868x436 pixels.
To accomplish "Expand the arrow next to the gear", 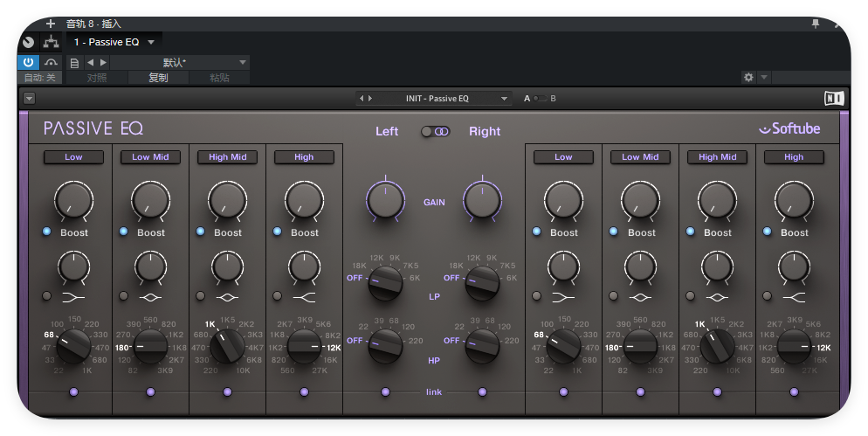I will coord(764,77).
